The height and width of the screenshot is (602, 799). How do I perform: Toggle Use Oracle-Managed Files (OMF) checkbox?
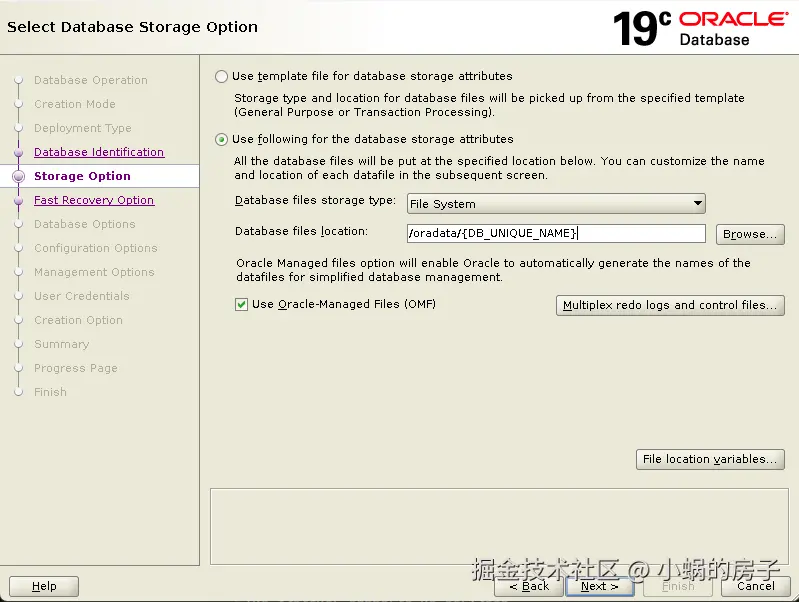[242, 305]
